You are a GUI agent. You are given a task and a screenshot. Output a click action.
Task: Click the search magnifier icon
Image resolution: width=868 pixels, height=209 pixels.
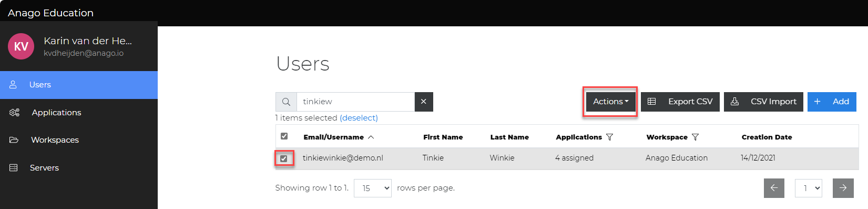(x=286, y=102)
